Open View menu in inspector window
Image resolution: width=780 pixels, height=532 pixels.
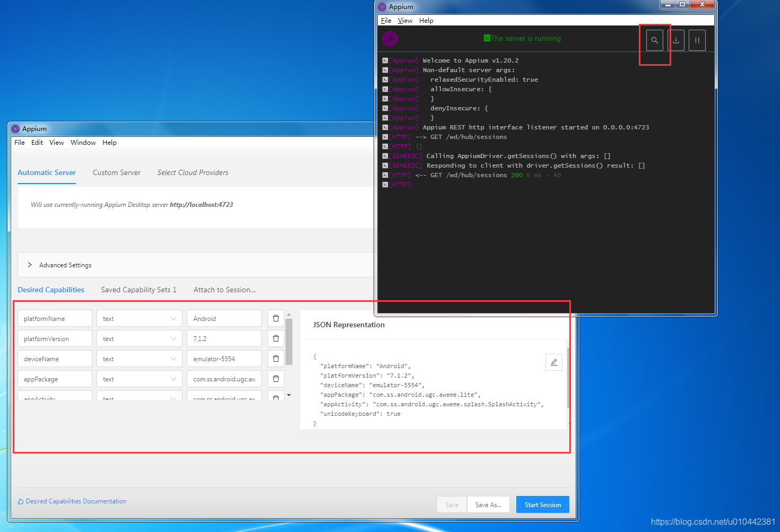[57, 143]
